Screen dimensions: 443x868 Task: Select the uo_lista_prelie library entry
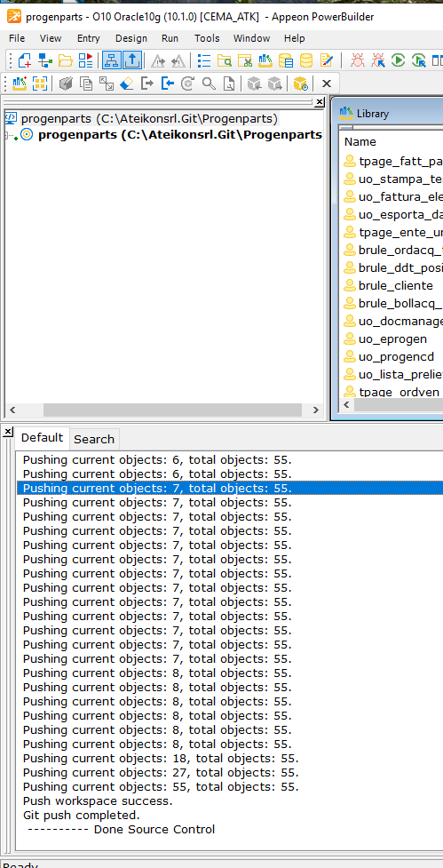(400, 374)
